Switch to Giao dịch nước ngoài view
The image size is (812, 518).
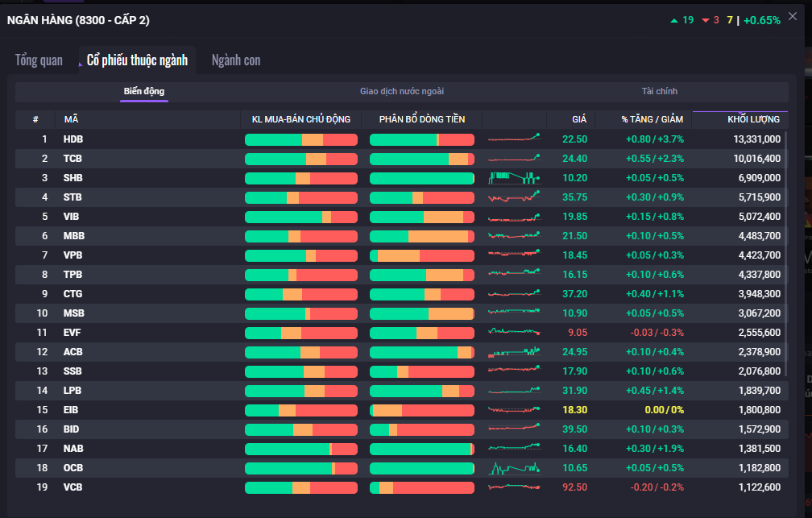click(x=401, y=92)
